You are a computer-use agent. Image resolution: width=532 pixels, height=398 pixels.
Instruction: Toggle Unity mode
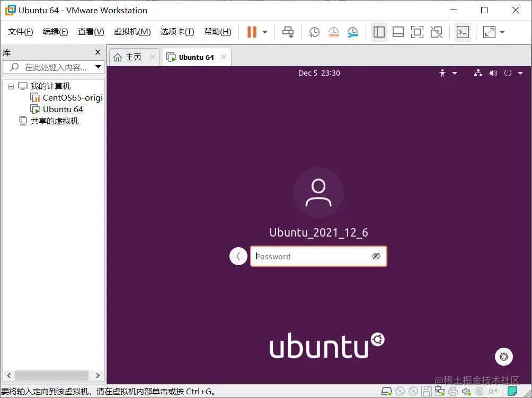coord(436,32)
